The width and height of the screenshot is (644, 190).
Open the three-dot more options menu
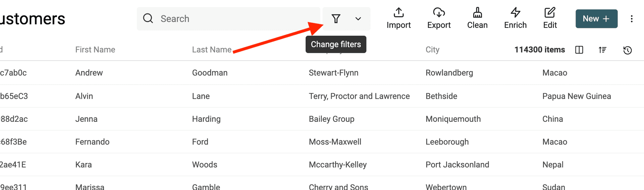(632, 19)
